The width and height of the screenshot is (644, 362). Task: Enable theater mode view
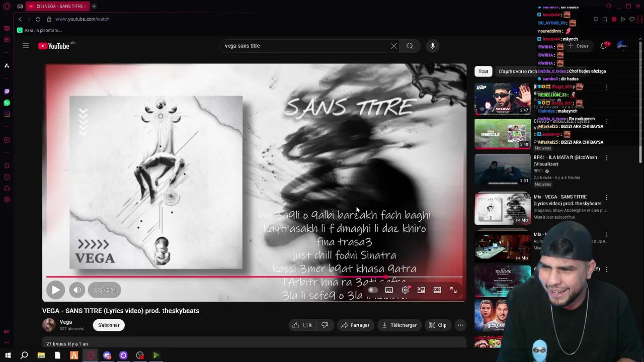[x=437, y=290]
